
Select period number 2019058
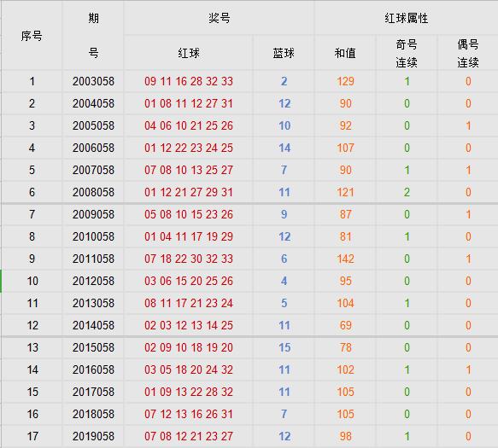pos(93,436)
